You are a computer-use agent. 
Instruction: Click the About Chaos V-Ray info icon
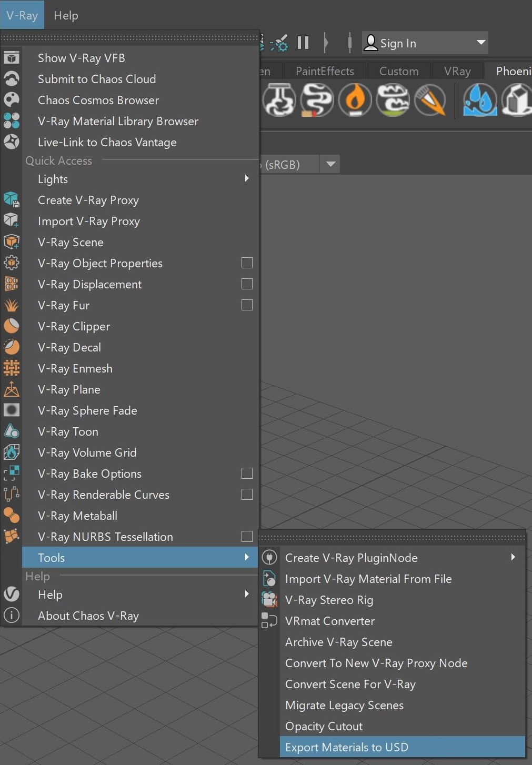click(12, 615)
